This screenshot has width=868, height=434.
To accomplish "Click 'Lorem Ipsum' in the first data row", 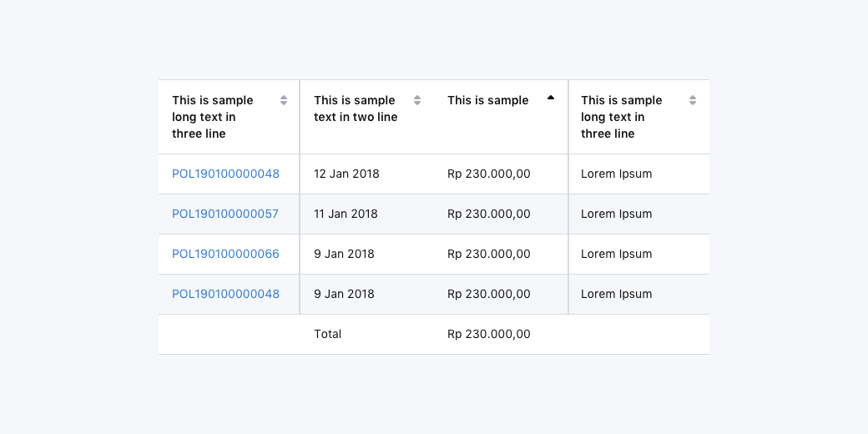I will 616,174.
